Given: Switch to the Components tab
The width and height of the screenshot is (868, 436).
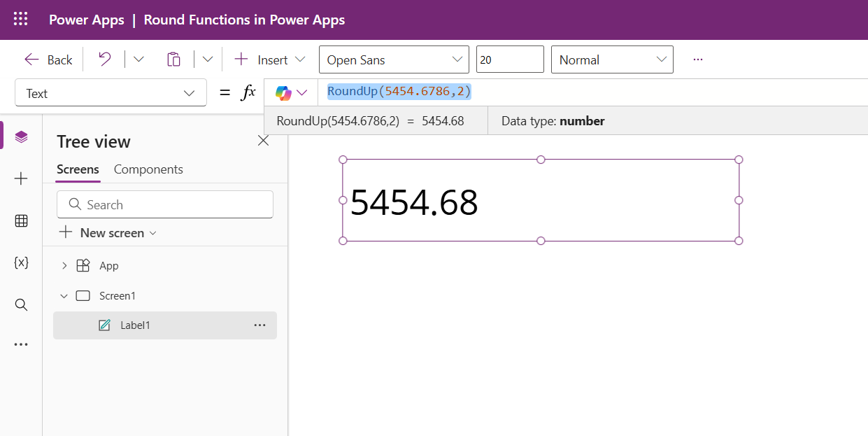Looking at the screenshot, I should click(x=148, y=169).
